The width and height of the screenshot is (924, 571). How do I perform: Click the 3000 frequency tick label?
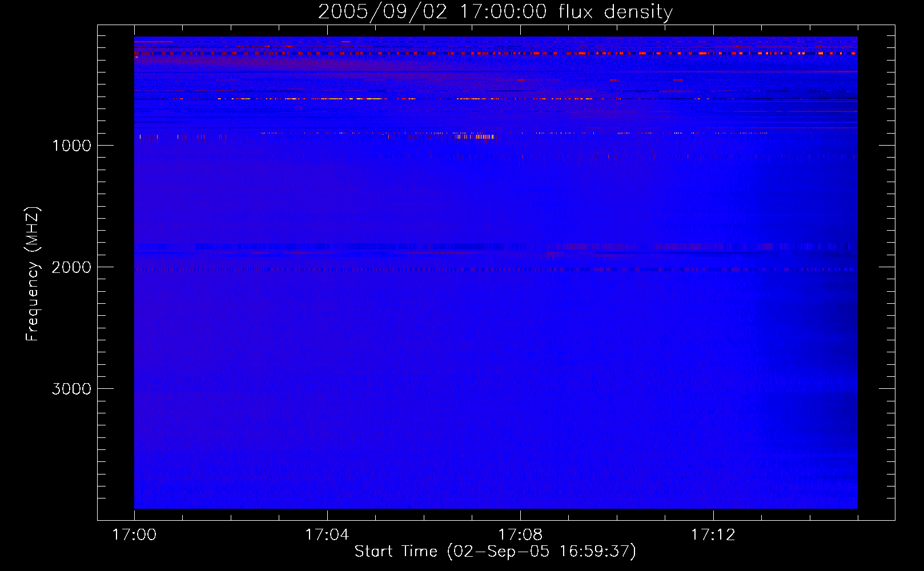pos(71,389)
